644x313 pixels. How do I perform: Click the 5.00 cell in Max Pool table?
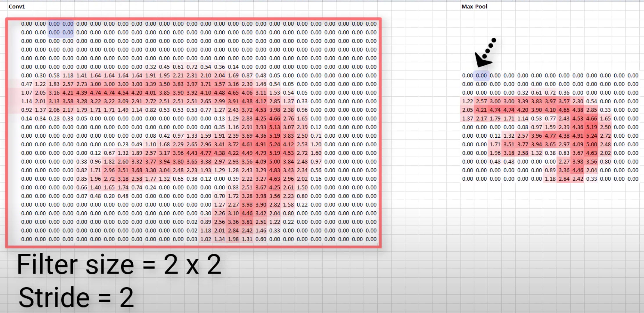point(591,144)
